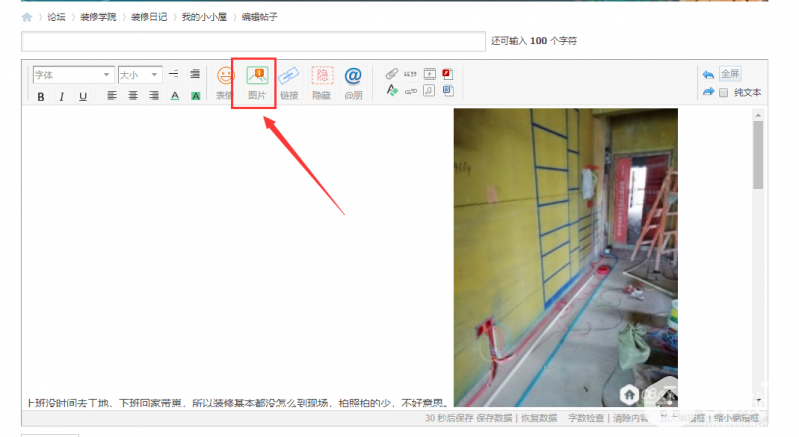Screen dimensions: 799x437
Task: Toggle bold formatting button
Action: [x=41, y=96]
